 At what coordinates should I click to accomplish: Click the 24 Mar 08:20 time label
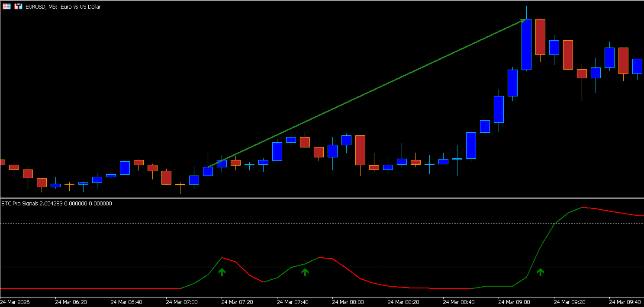coord(403,302)
